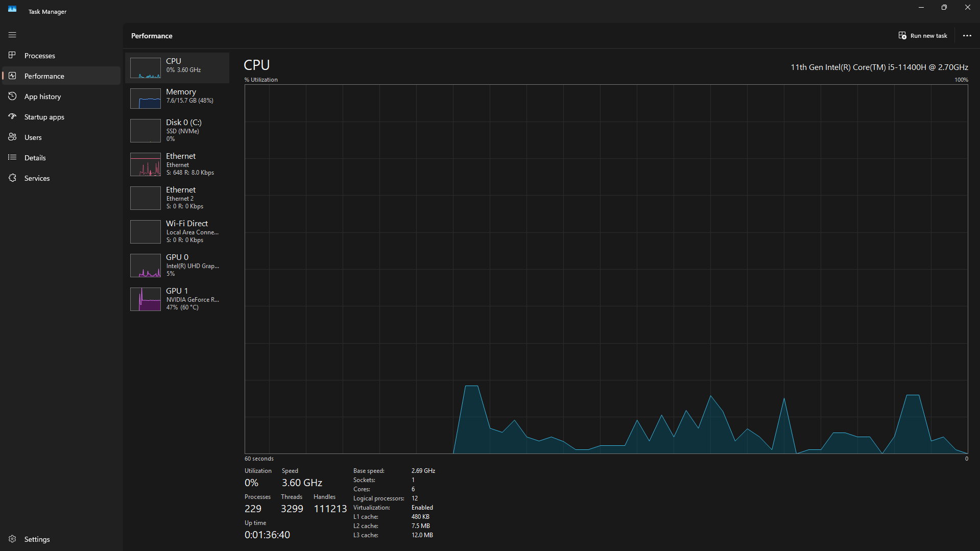Open the Settings gear icon
980x551 pixels.
pyautogui.click(x=12, y=539)
